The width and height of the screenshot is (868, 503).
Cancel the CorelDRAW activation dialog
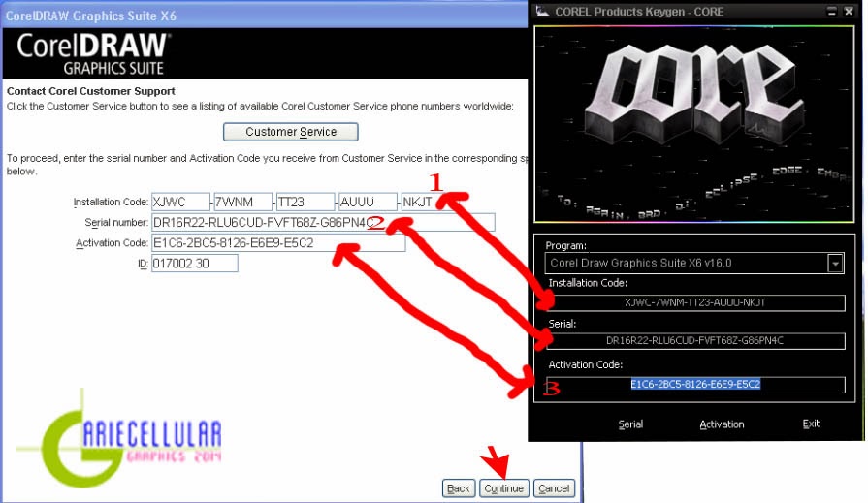554,488
